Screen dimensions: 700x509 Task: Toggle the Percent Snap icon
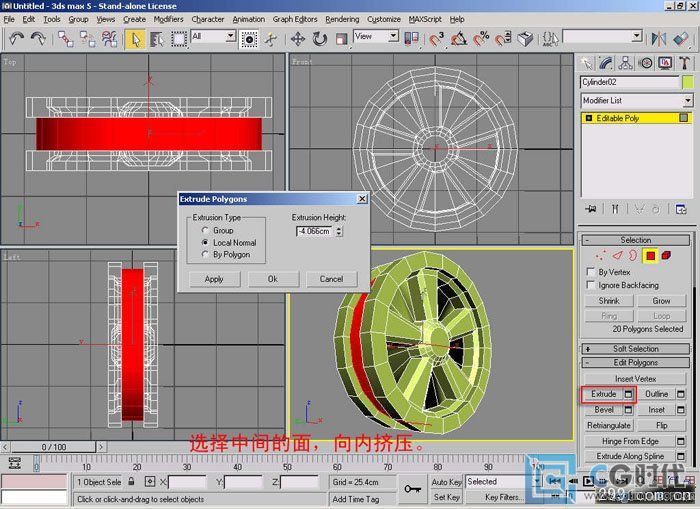click(481, 39)
